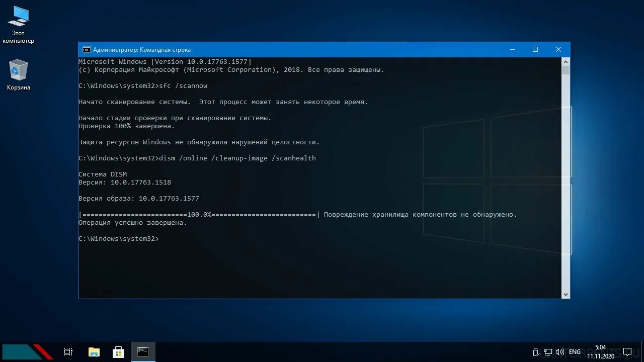
Task: Minimize the Командная строка window
Action: [513, 49]
